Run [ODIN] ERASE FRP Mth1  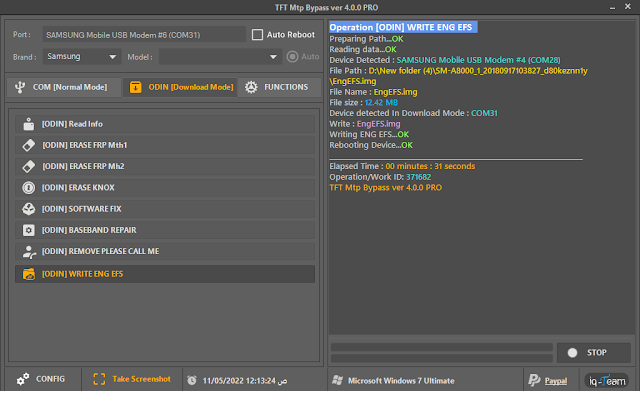pyautogui.click(x=165, y=145)
